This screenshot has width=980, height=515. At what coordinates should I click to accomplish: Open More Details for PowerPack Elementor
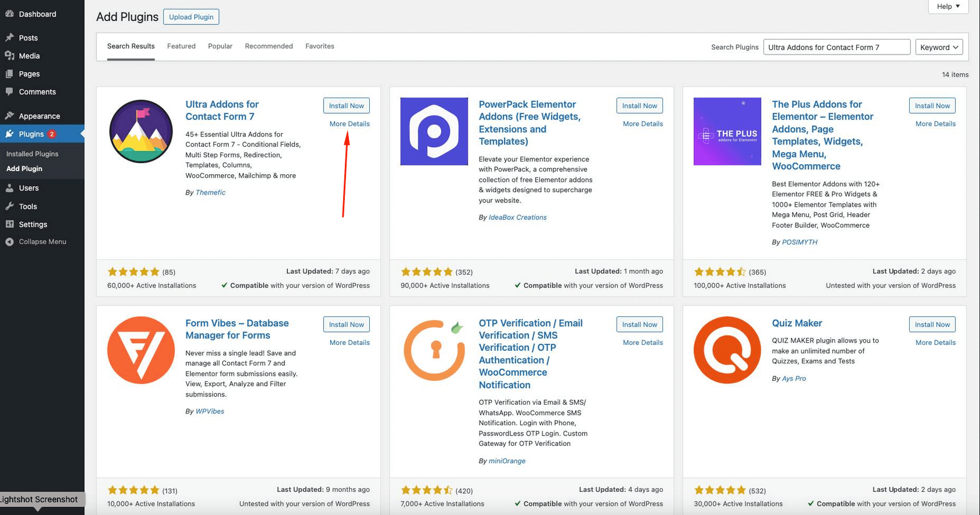(x=643, y=124)
